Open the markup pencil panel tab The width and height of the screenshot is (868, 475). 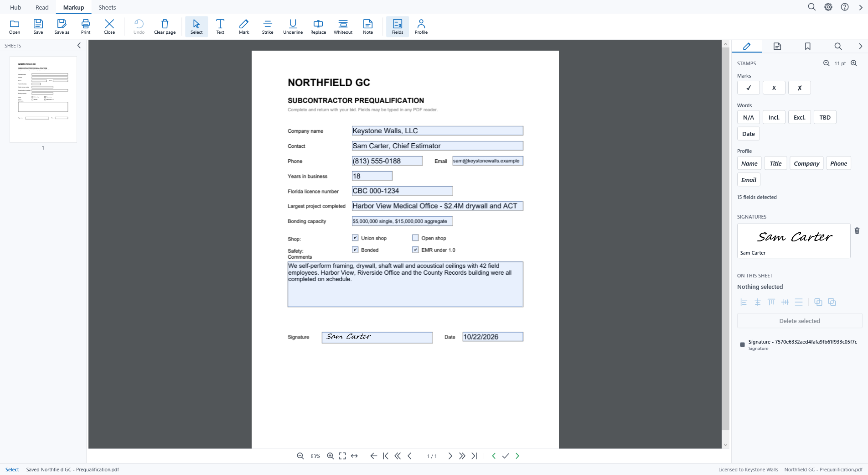coord(747,46)
